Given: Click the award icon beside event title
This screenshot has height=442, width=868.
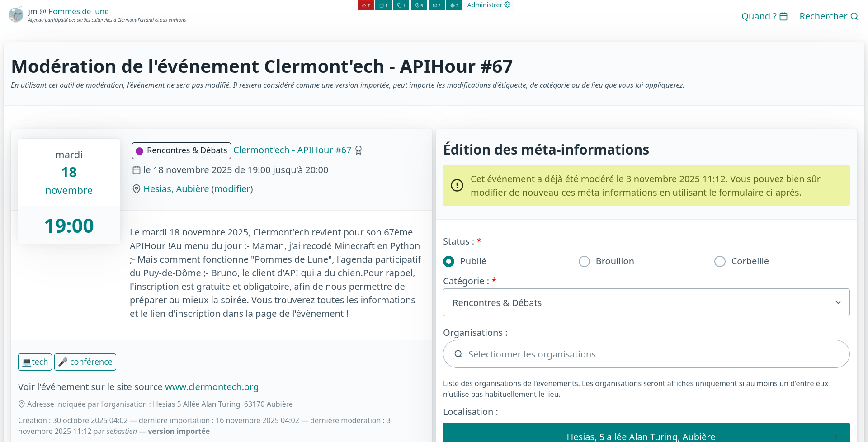Looking at the screenshot, I should [x=359, y=150].
